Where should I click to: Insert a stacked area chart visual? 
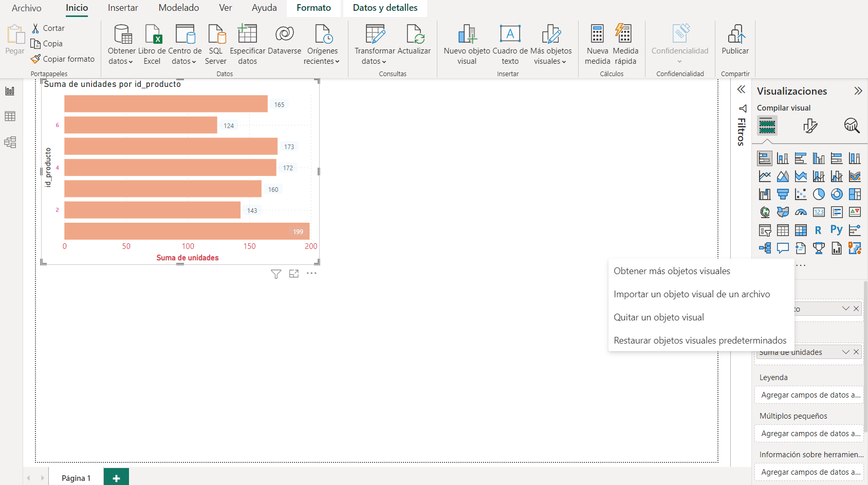(801, 176)
